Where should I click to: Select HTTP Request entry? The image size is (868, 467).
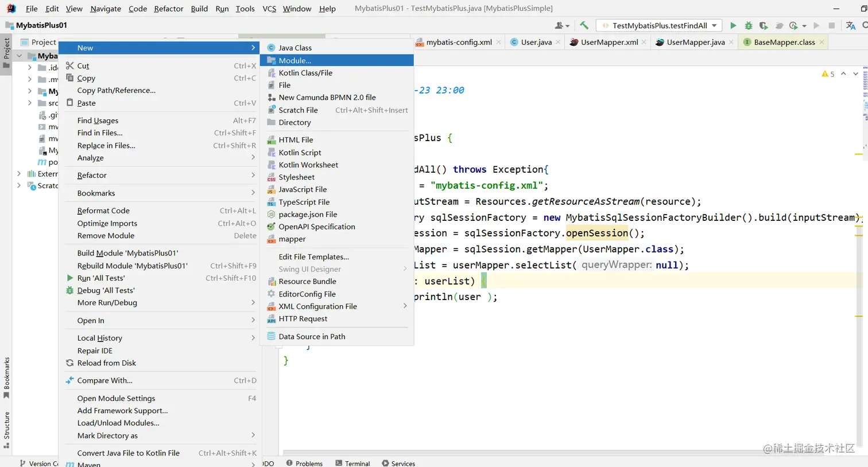coord(337,318)
